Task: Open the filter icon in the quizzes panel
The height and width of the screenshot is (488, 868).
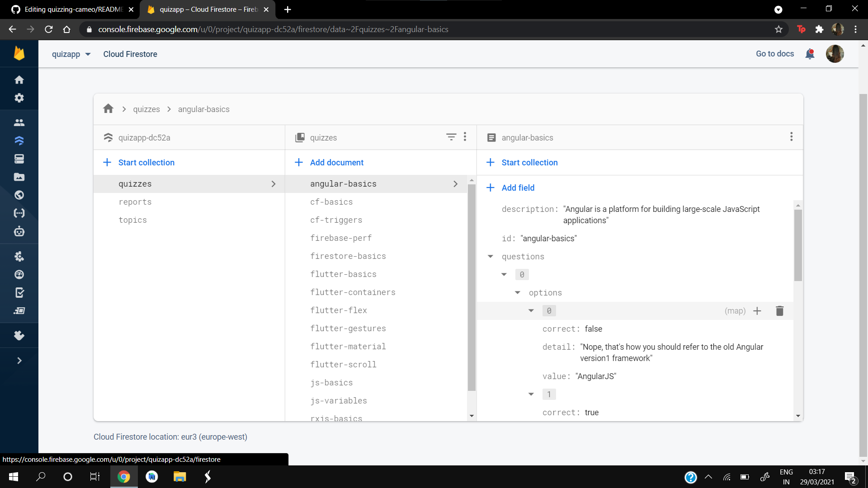Action: point(451,137)
